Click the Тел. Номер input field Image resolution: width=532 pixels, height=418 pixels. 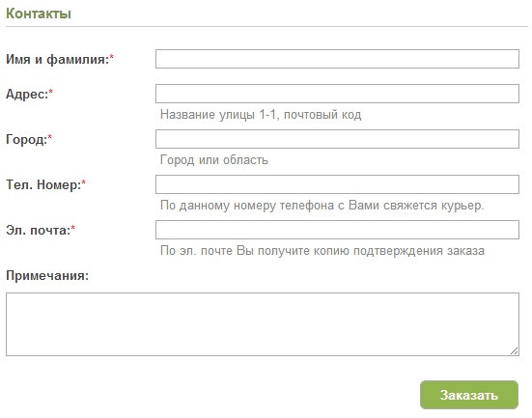[337, 184]
